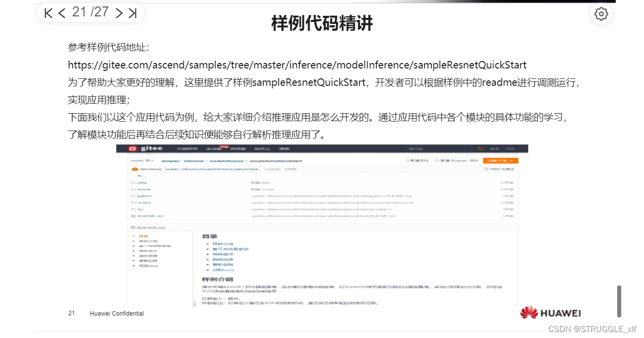644x338 pixels.
Task: Open the settings gear
Action: click(601, 14)
